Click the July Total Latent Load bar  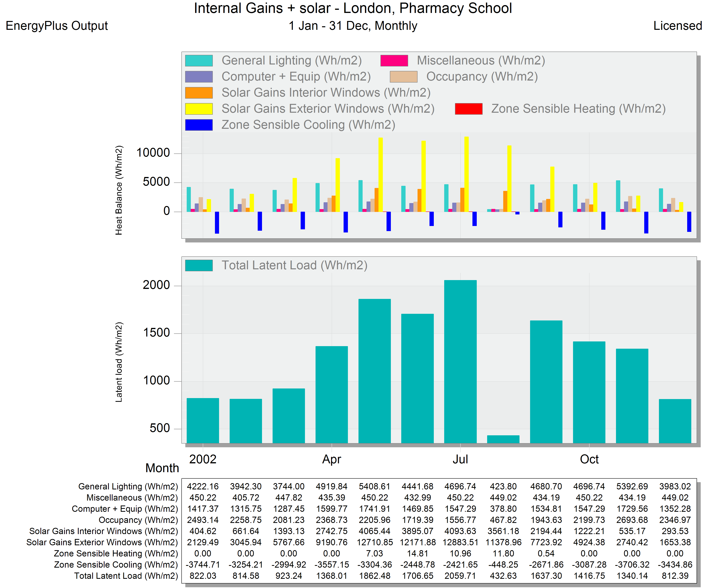[x=460, y=362]
